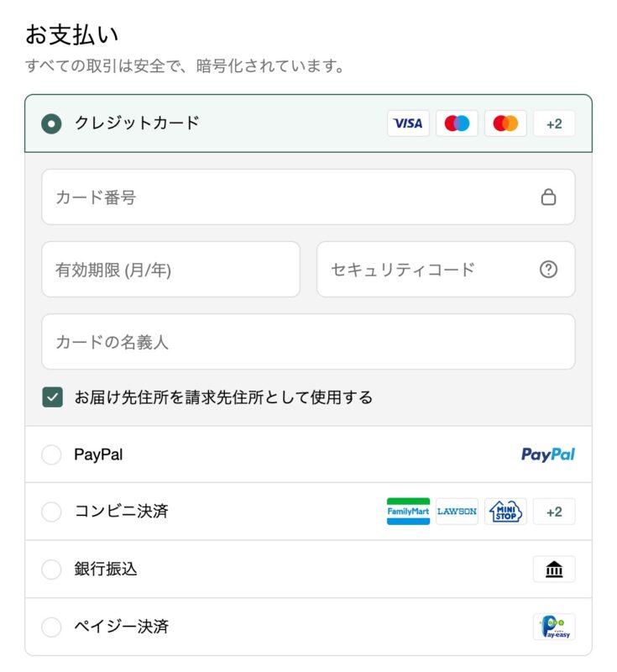The height and width of the screenshot is (672, 617).
Task: Select the コンビニ決済 radio button
Action: tap(51, 512)
